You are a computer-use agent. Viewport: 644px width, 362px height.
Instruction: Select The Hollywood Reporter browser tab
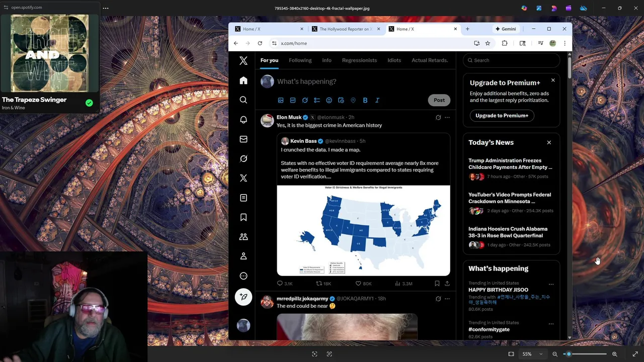[x=345, y=29]
